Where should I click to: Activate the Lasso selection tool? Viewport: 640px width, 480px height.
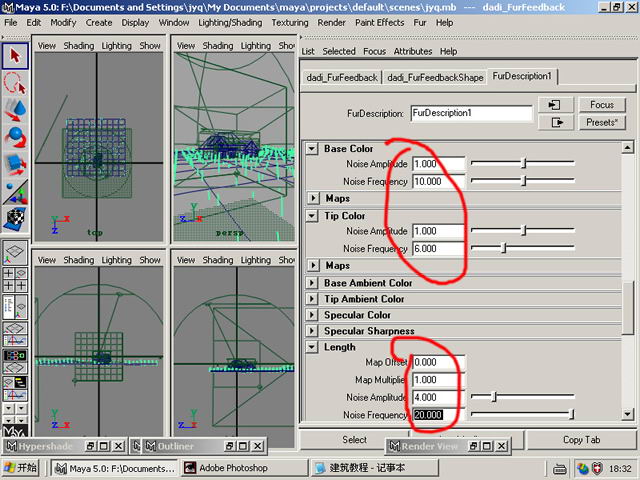click(16, 83)
